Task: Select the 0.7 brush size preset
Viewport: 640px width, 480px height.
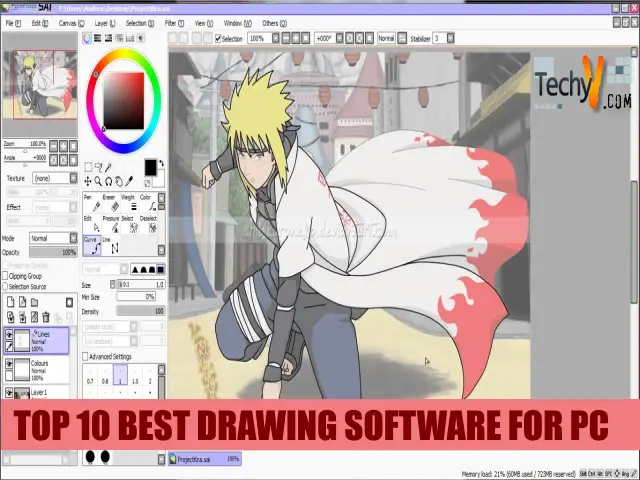Action: [x=90, y=375]
